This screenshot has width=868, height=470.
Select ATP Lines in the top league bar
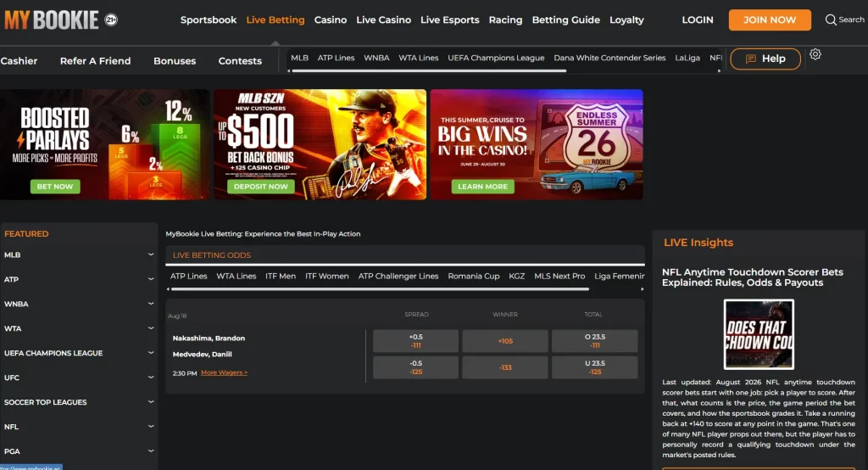pyautogui.click(x=336, y=58)
